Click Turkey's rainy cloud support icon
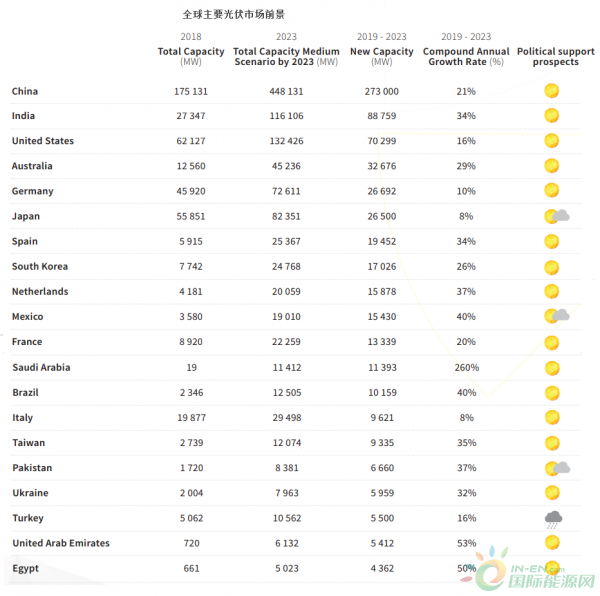 [x=551, y=518]
